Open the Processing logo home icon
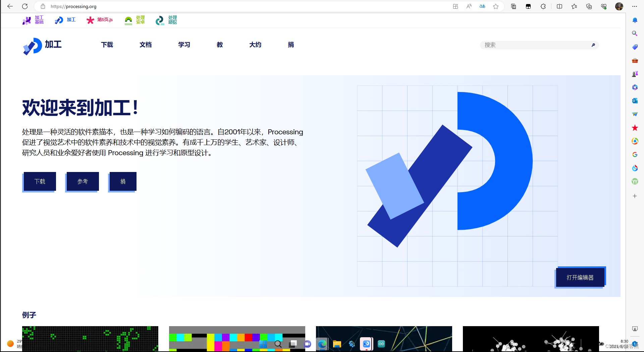Image resolution: width=644 pixels, height=352 pixels. [x=32, y=46]
